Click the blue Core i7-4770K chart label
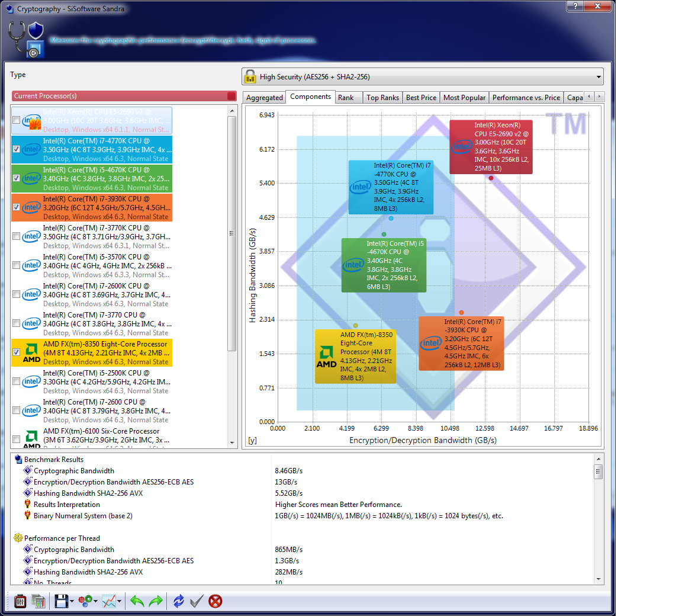The image size is (682, 616). (x=391, y=187)
